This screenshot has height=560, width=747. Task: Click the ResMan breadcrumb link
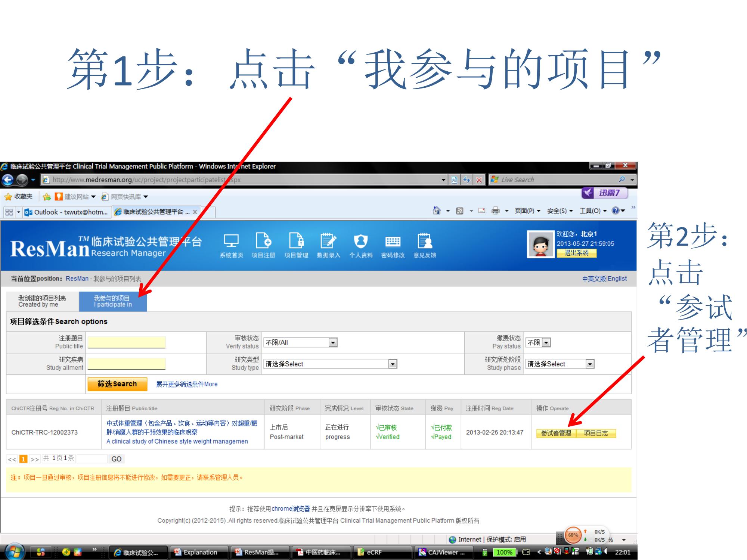[x=77, y=279]
